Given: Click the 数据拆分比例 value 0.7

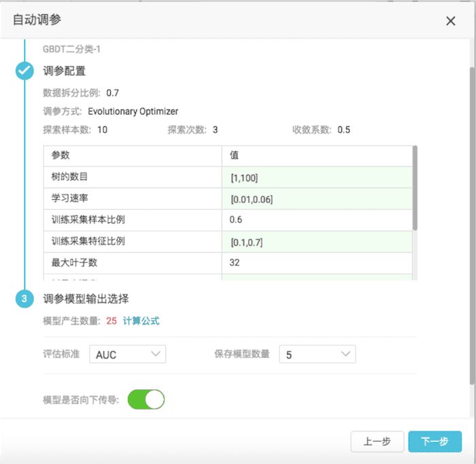Looking at the screenshot, I should click(112, 93).
